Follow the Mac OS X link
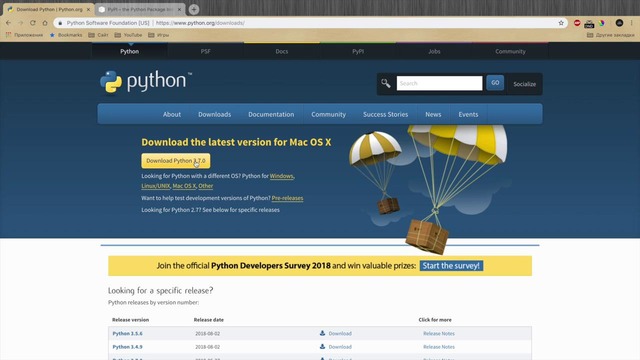The height and width of the screenshot is (360, 640). 184,186
